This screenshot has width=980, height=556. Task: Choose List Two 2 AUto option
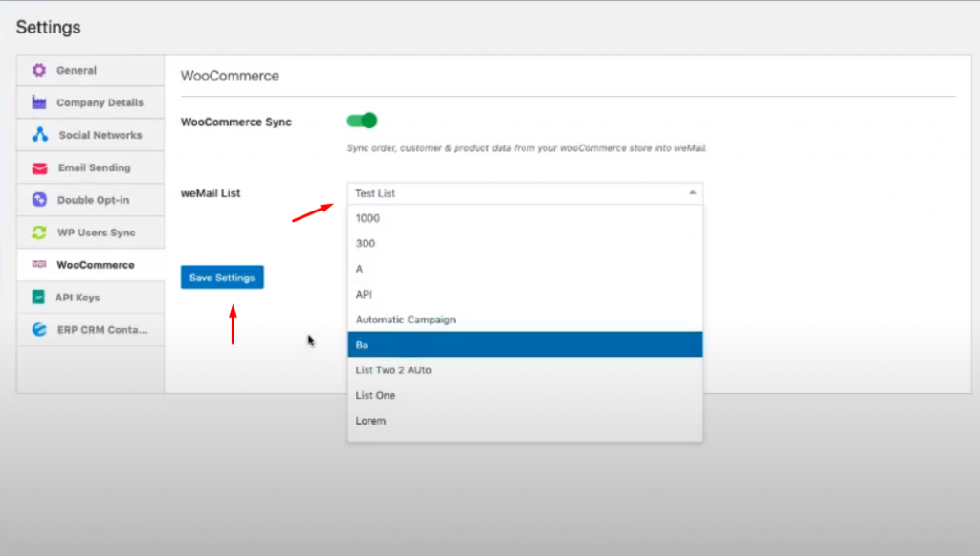tap(525, 370)
